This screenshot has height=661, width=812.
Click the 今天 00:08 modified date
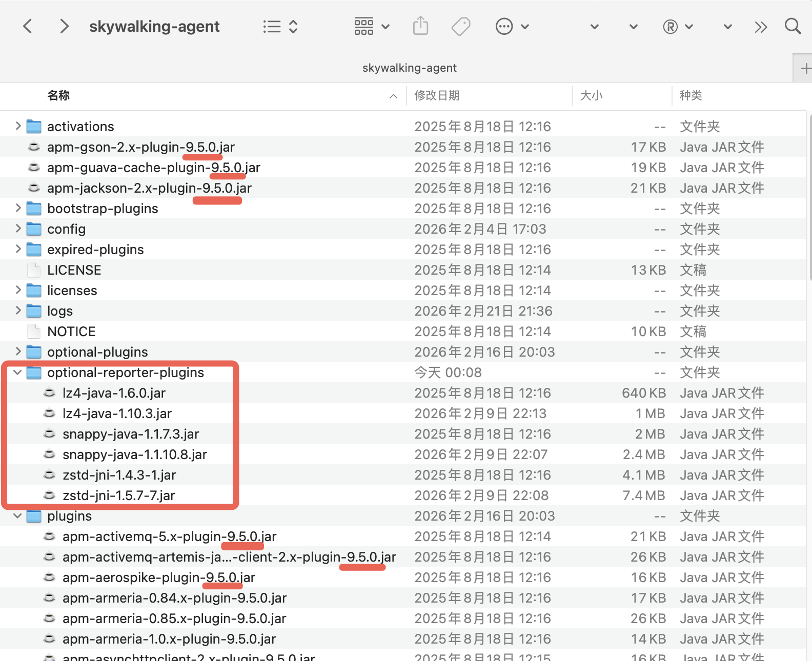coord(448,373)
